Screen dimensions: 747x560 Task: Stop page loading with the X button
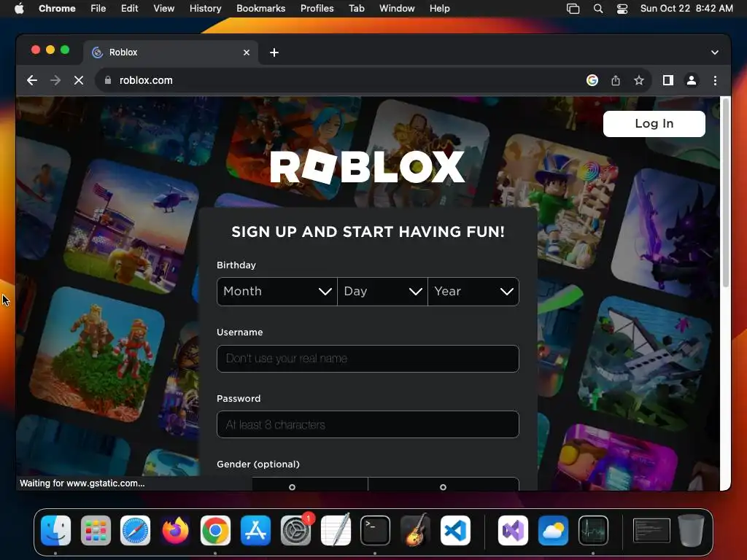click(79, 80)
